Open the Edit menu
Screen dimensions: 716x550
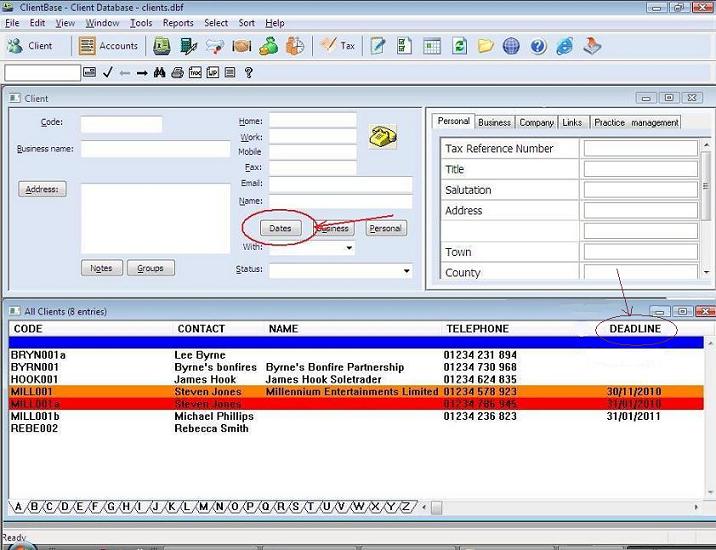point(37,23)
